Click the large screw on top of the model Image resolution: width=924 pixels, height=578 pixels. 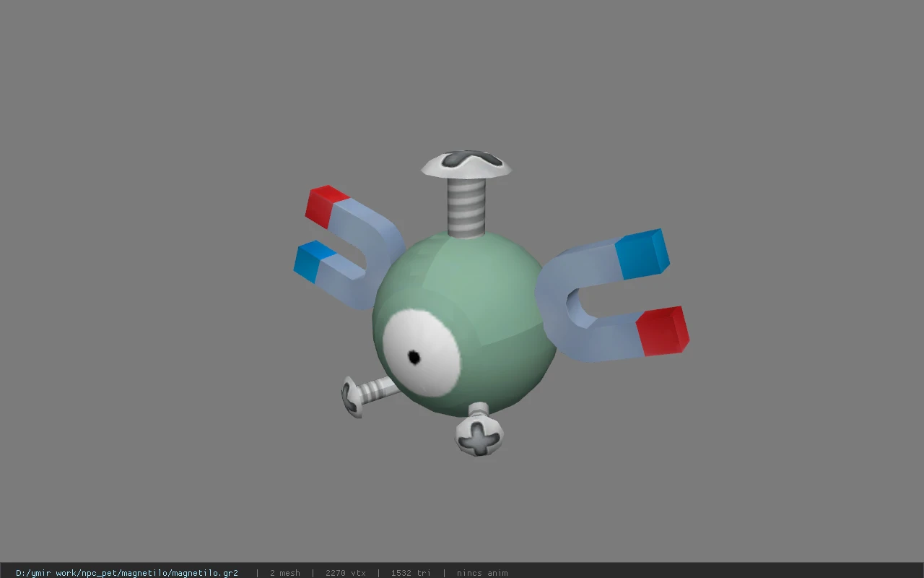pos(467,193)
